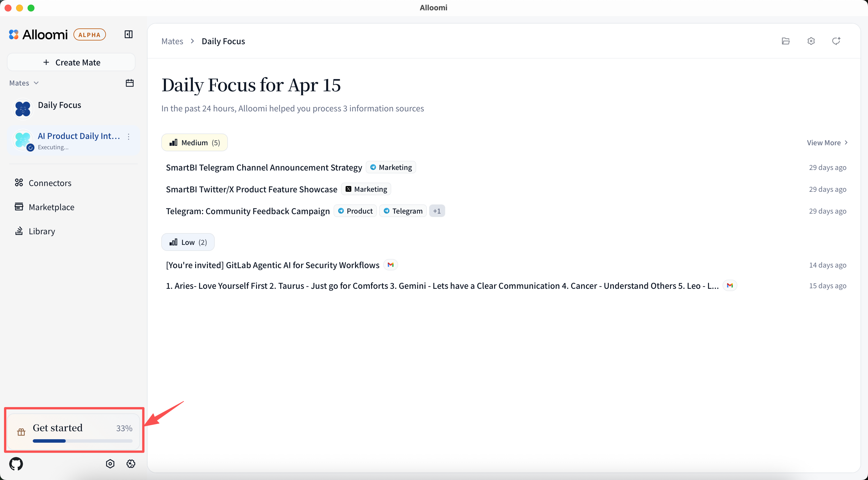Open the Daily Focus settings gear
Image resolution: width=868 pixels, height=480 pixels.
coord(811,41)
